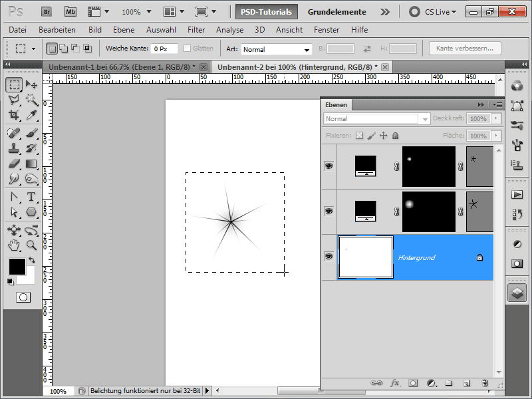Delete the selected layer
This screenshot has width=532, height=399.
pos(485,383)
